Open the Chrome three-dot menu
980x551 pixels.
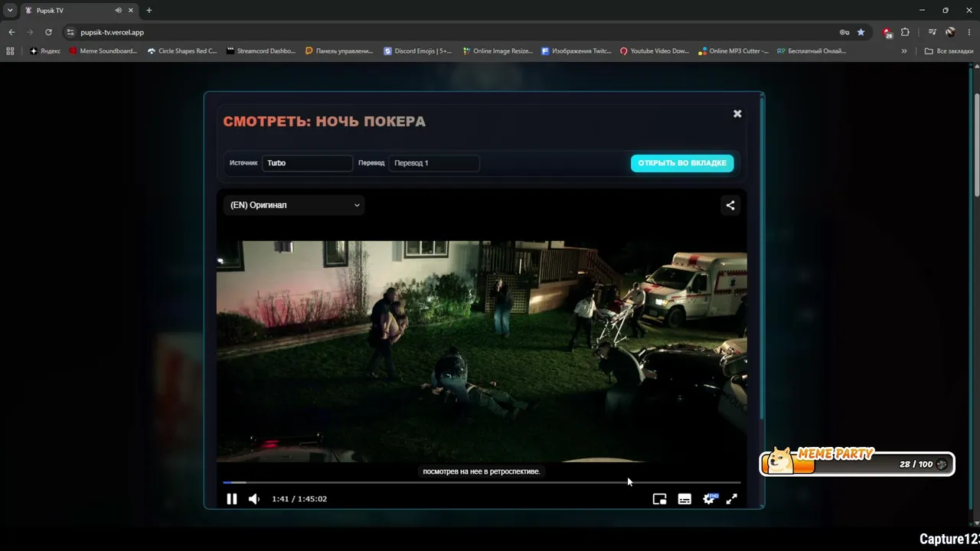[x=969, y=32]
